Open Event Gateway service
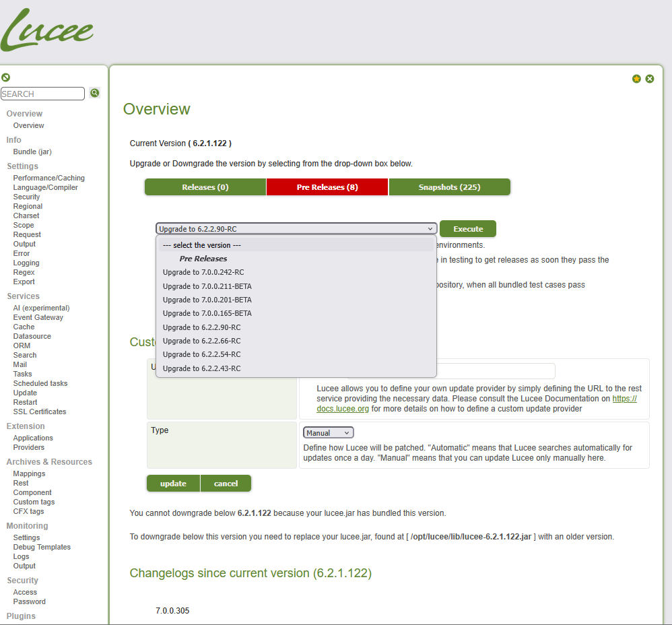The image size is (672, 625). [38, 317]
